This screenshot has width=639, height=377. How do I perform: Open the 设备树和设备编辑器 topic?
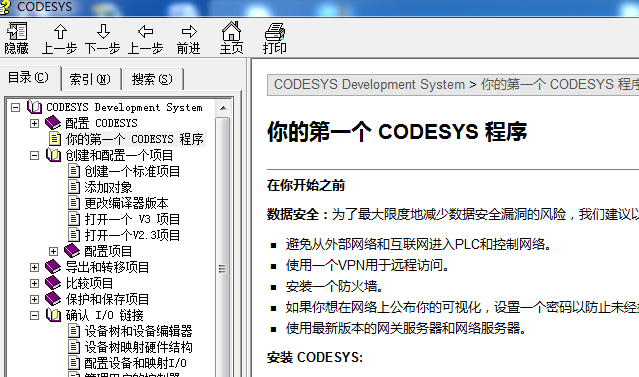coord(139,331)
